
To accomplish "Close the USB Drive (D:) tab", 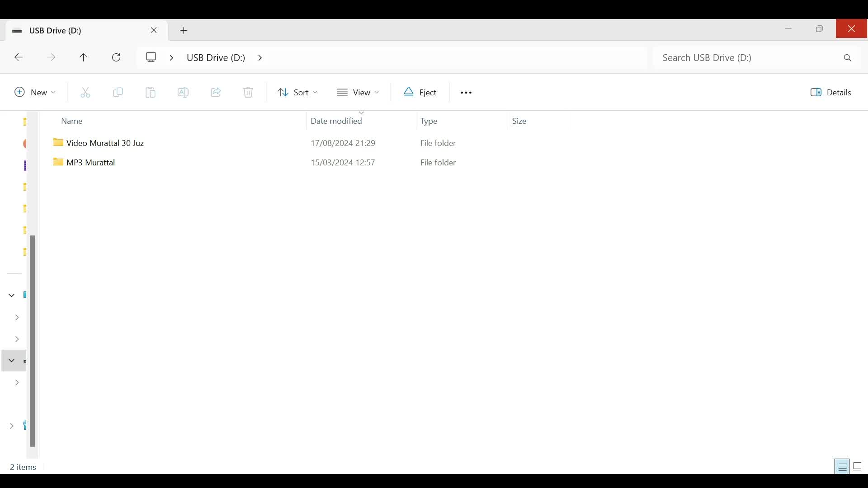I will click(154, 31).
